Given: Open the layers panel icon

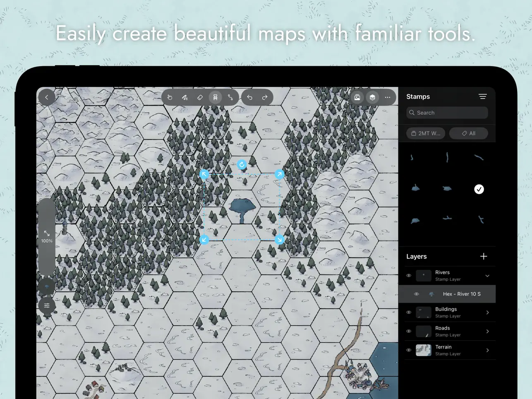Looking at the screenshot, I should [x=372, y=97].
